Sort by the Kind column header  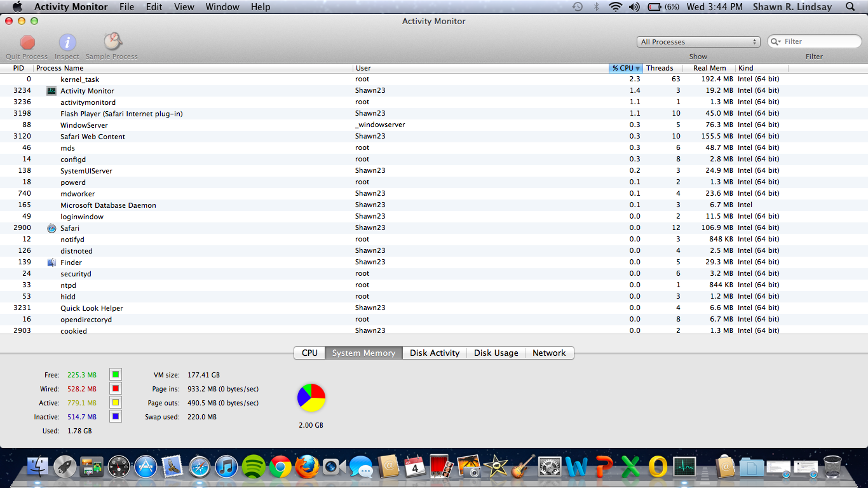tap(762, 68)
